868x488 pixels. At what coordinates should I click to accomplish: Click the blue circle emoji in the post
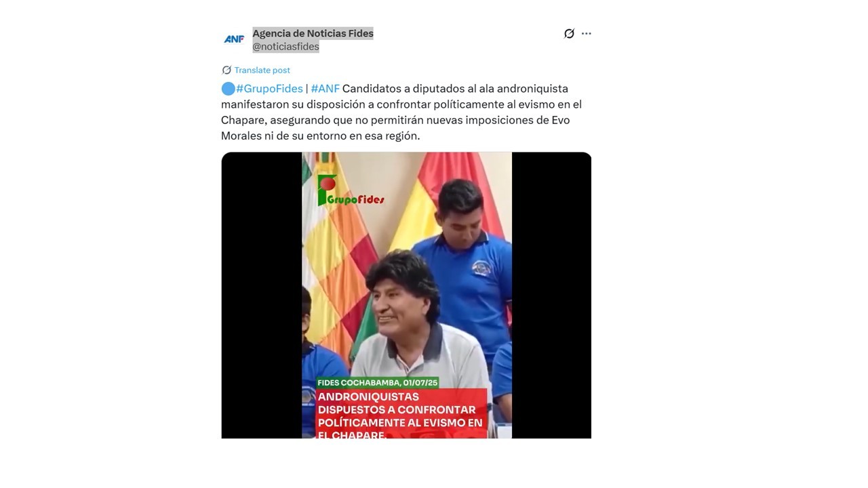click(228, 88)
